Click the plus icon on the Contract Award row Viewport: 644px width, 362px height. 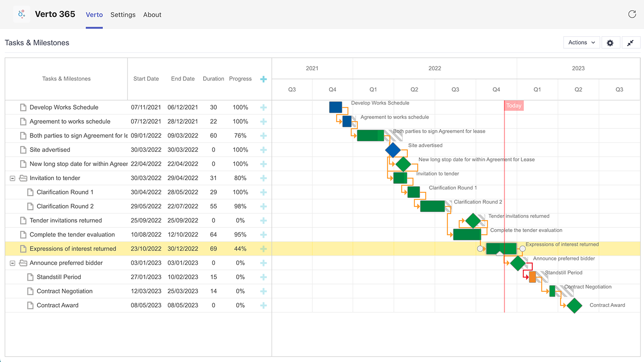pyautogui.click(x=264, y=305)
